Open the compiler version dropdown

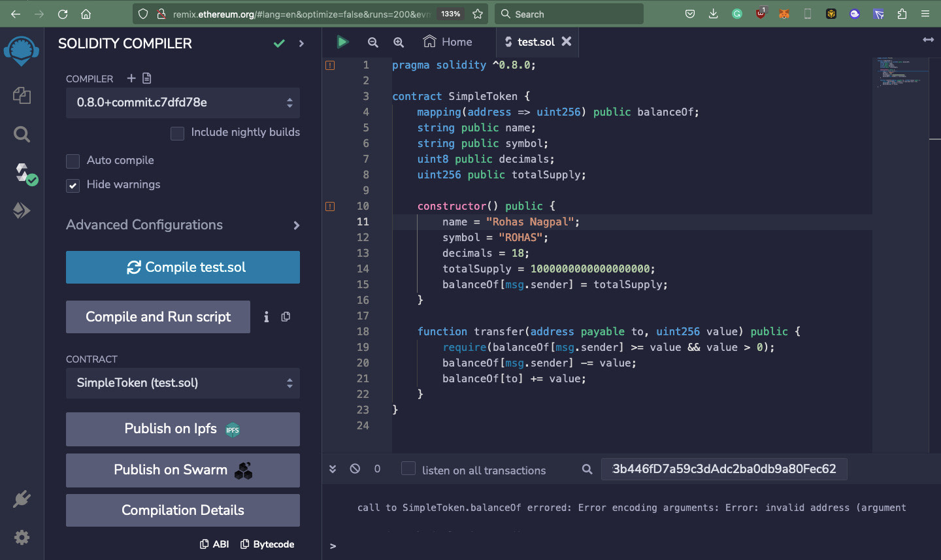182,103
